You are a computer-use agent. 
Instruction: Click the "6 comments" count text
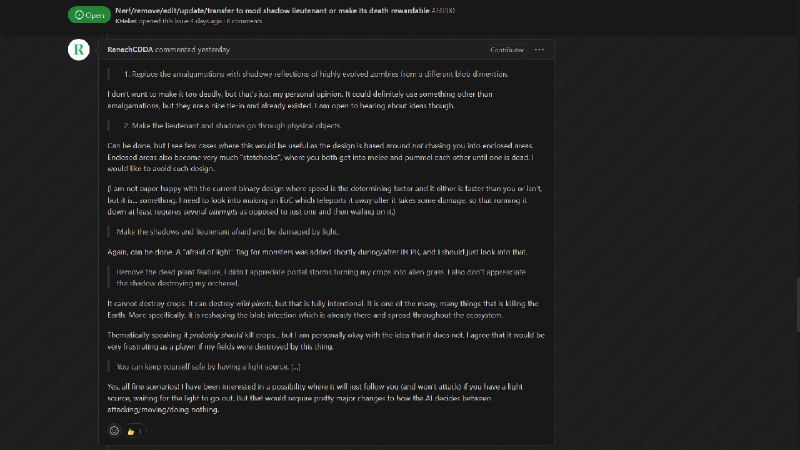244,20
